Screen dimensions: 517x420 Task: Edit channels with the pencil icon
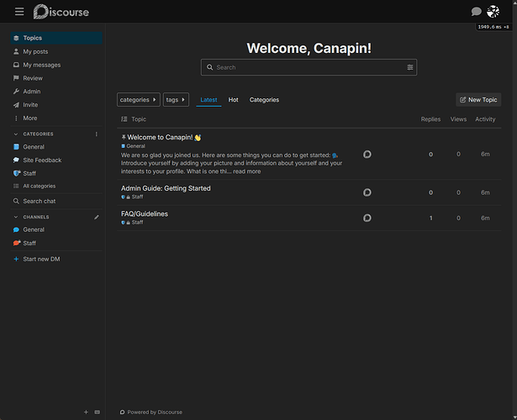[x=97, y=217]
